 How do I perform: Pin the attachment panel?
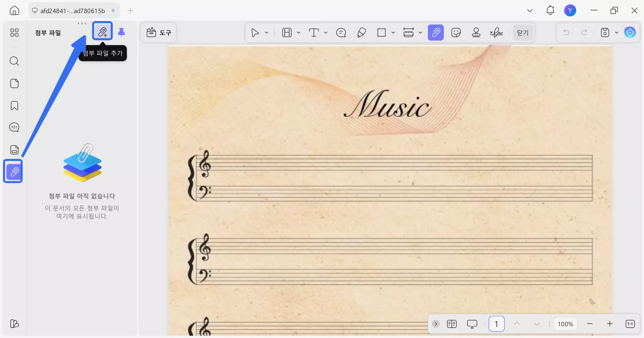121,32
